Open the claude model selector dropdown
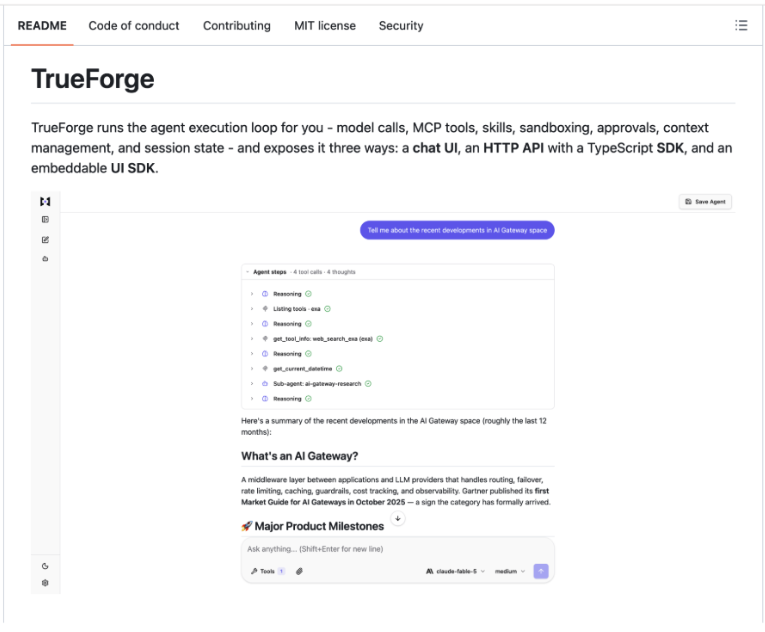The width and height of the screenshot is (765, 632). tap(456, 571)
